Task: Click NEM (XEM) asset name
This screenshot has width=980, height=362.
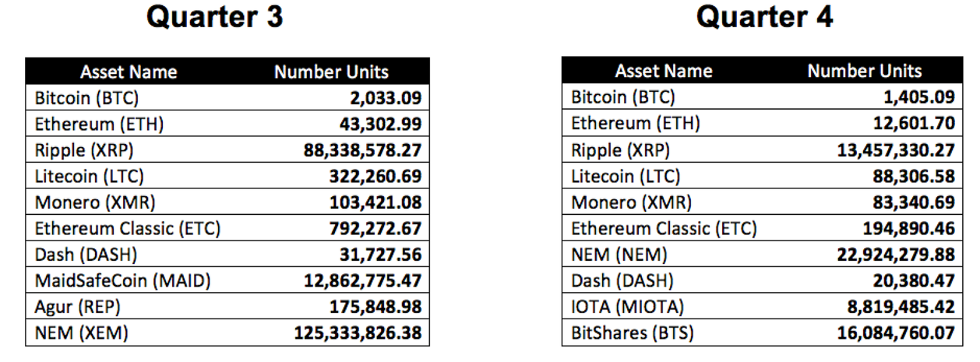Action: pos(81,333)
